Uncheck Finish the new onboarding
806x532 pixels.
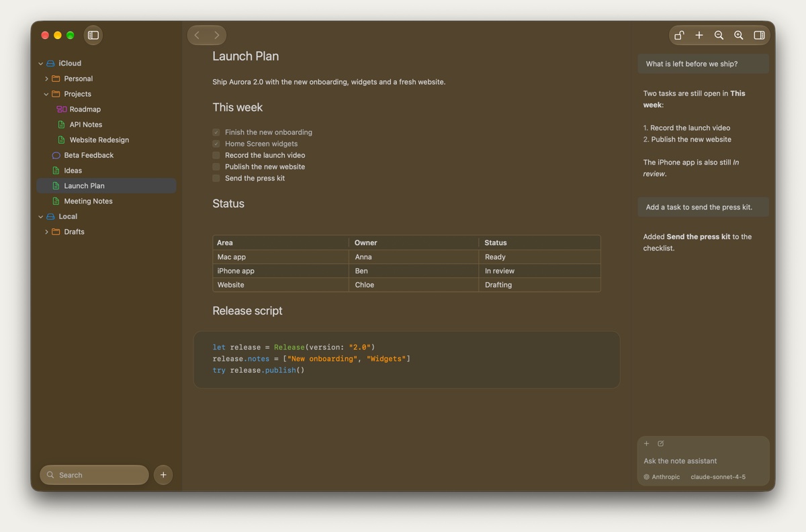[x=216, y=132]
